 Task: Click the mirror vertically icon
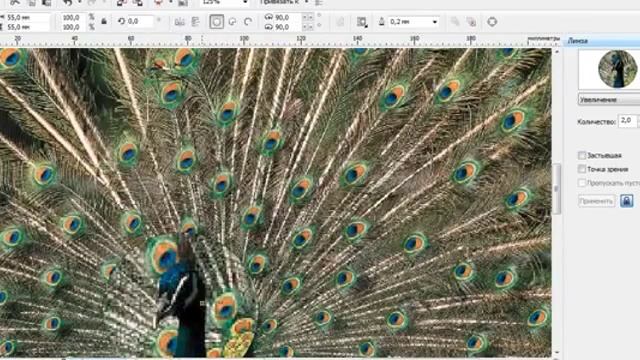[196, 22]
